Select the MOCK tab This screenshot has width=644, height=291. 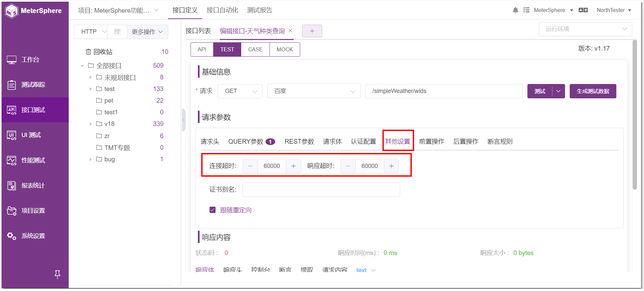click(x=285, y=49)
